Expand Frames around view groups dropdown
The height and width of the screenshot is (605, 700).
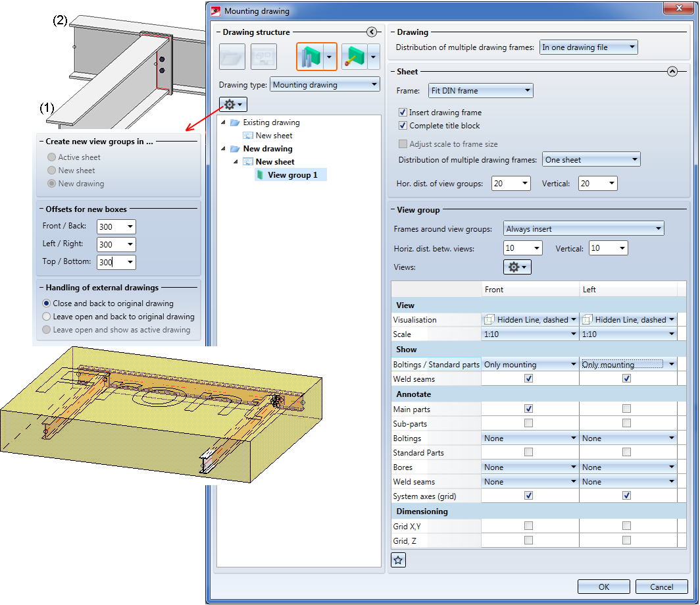point(584,229)
